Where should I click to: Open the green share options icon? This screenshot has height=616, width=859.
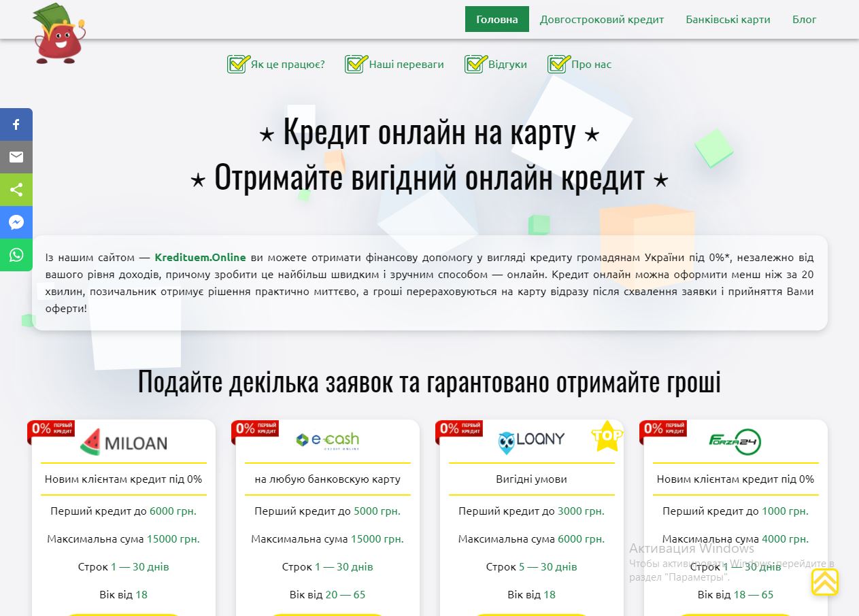16,190
